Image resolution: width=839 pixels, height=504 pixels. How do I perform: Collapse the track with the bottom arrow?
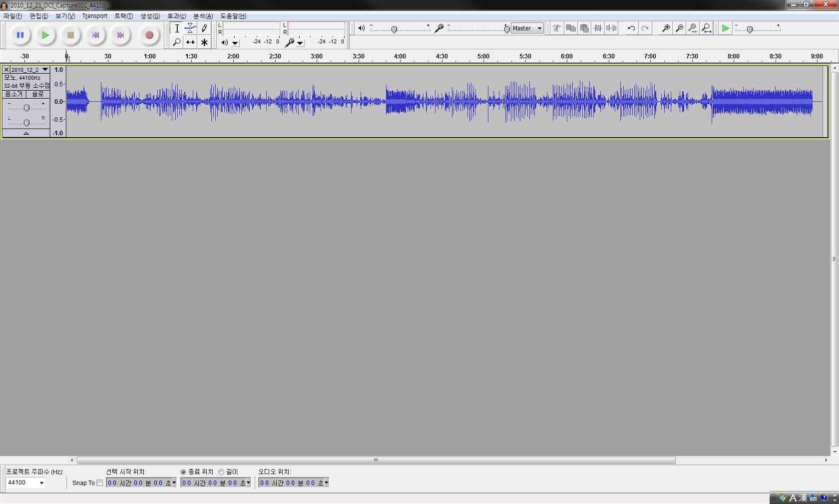click(x=26, y=133)
